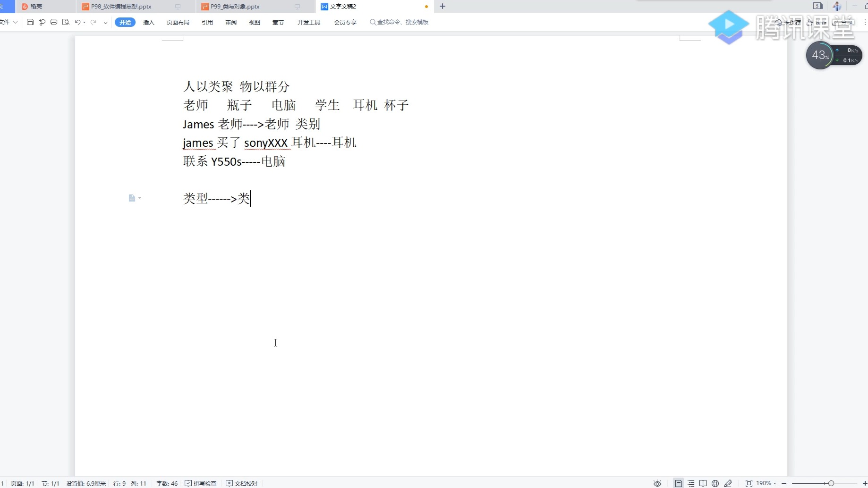Toggle 拼写检查 spell check in status bar
The height and width of the screenshot is (488, 868).
point(201,483)
